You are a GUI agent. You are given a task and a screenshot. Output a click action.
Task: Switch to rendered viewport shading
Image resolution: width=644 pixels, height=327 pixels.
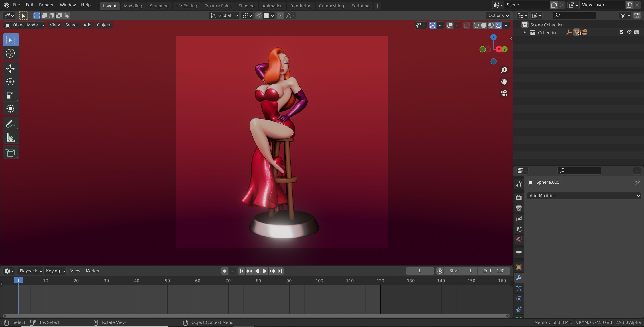(498, 25)
